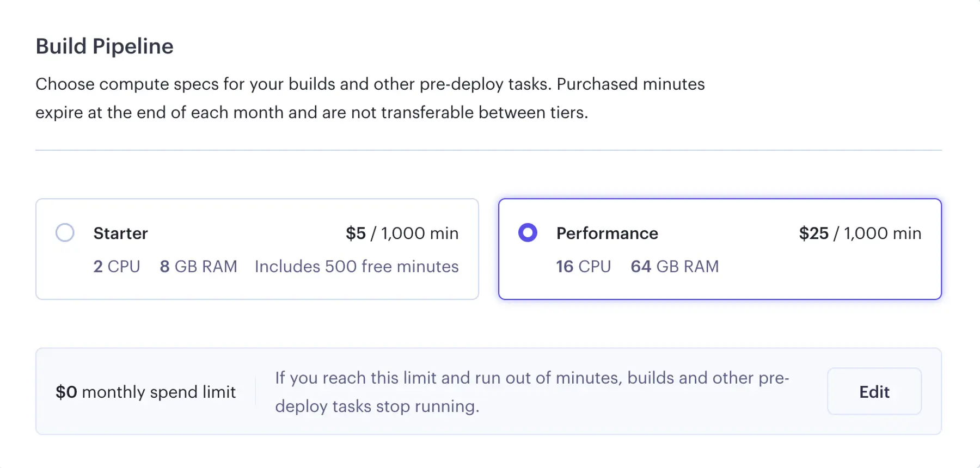Click the Build Pipeline heading

click(x=105, y=46)
